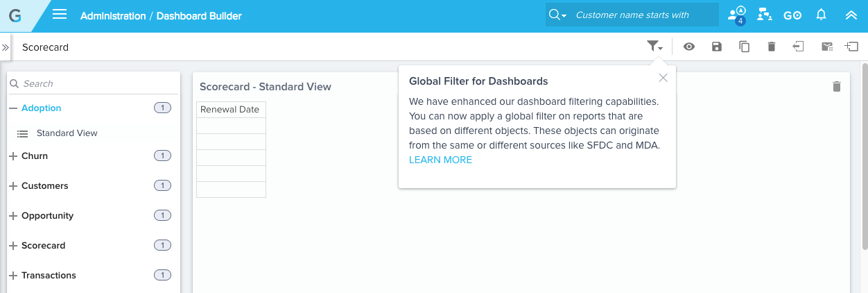Screen dimensions: 868x293
Task: Expand the left side panel arrows
Action: pyautogui.click(x=5, y=48)
